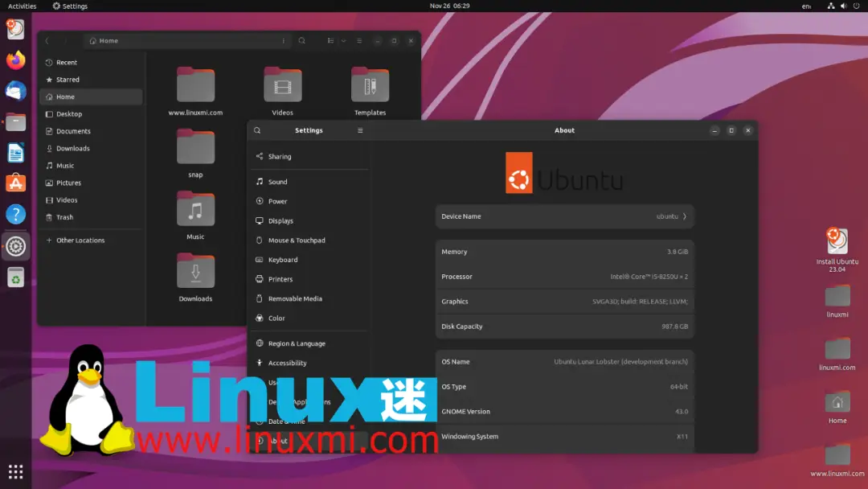Viewport: 868px width, 489px height.
Task: Select Printers in Settings sidebar
Action: coord(309,279)
